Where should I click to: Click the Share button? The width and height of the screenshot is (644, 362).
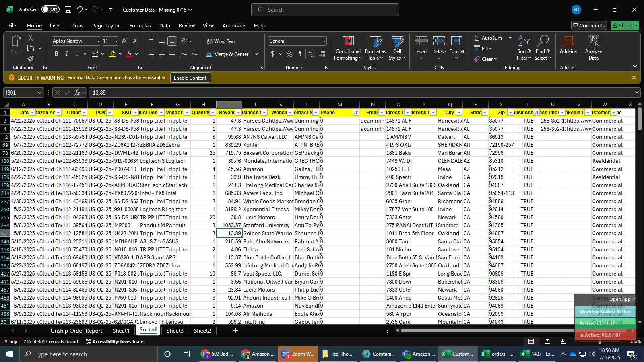(625, 25)
